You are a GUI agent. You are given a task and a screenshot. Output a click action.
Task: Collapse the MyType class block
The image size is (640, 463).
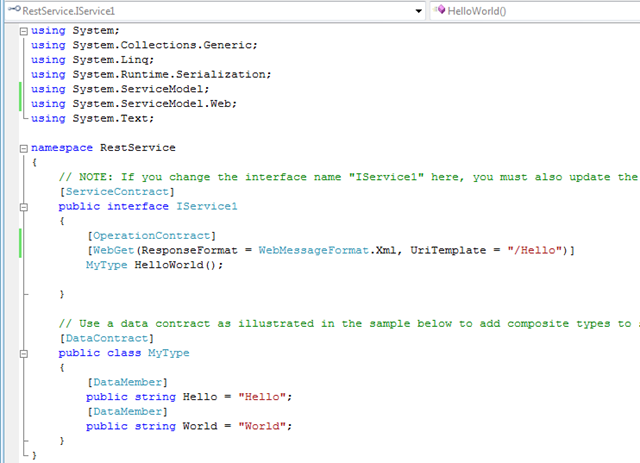click(24, 354)
